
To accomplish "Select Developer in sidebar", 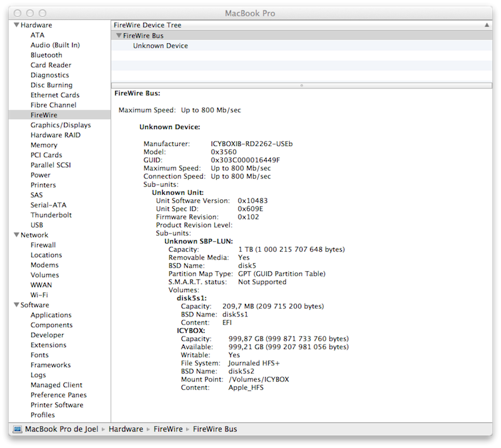I will [x=48, y=335].
